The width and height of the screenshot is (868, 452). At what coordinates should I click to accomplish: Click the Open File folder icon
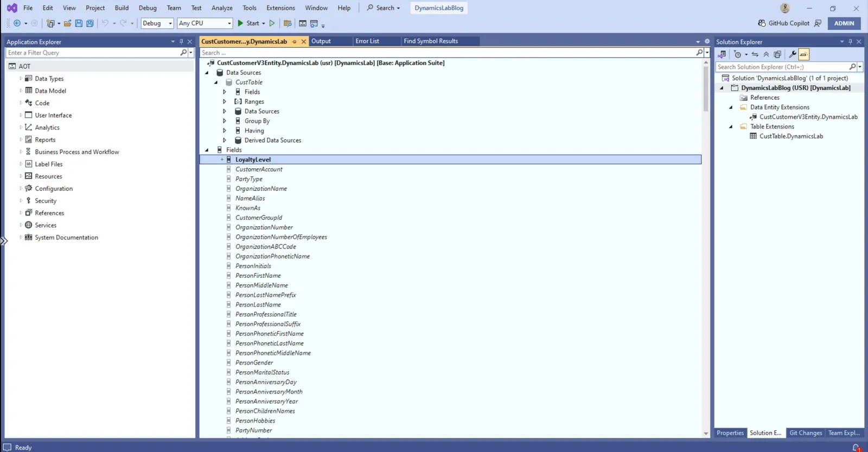point(67,23)
